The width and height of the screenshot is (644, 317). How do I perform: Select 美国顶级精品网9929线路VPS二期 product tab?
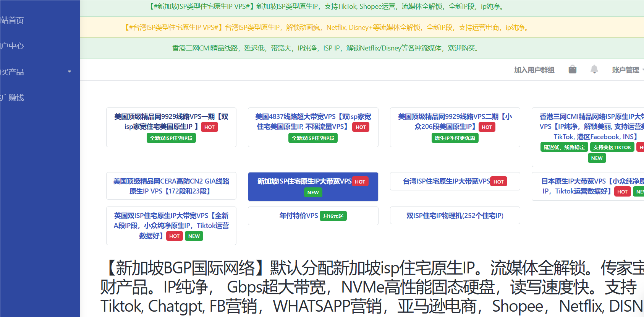click(x=455, y=127)
